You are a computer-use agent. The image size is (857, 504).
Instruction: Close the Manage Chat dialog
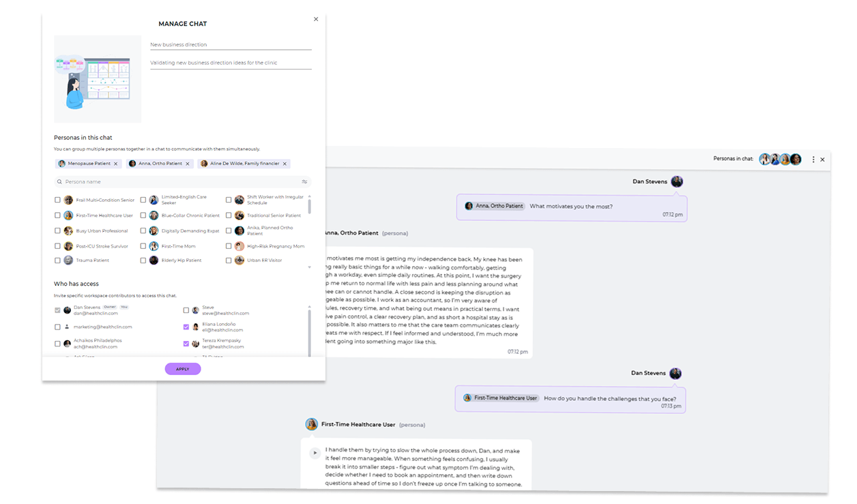click(x=316, y=19)
